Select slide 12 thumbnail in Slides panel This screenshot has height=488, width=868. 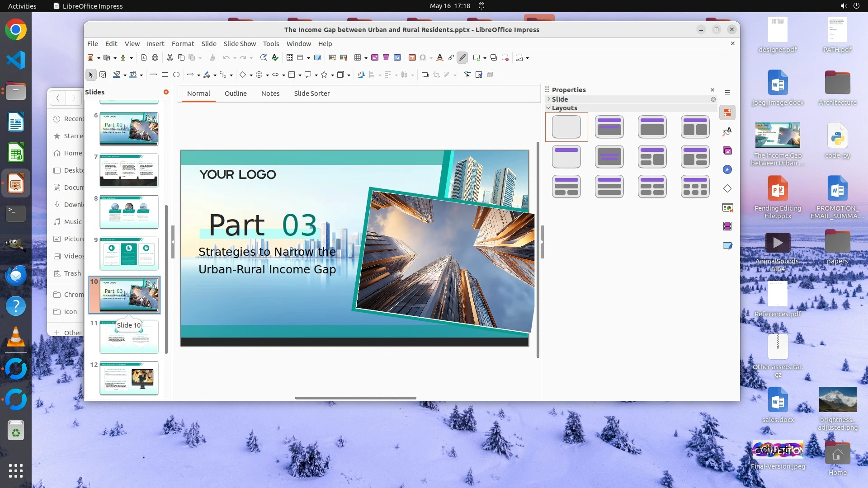(x=129, y=378)
